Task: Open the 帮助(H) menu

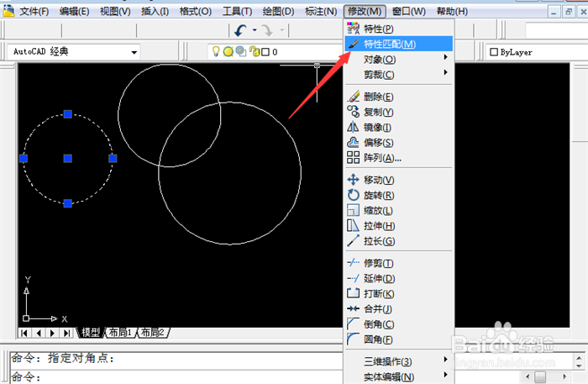Action: point(452,12)
